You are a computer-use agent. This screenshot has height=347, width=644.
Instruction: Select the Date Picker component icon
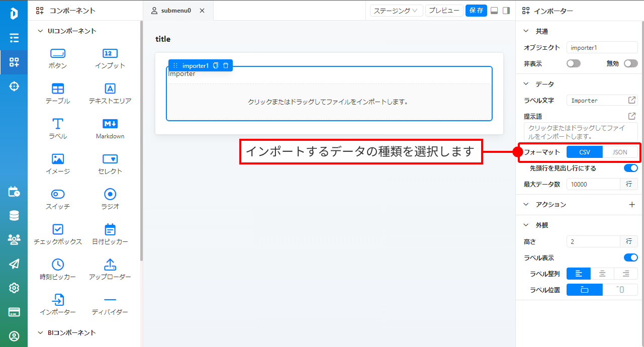(110, 229)
